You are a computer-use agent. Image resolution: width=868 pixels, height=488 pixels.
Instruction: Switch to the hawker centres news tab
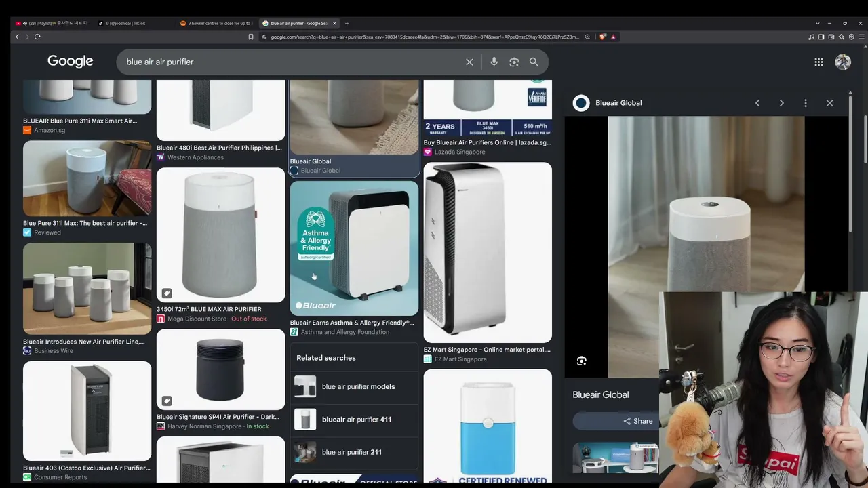[x=216, y=23]
